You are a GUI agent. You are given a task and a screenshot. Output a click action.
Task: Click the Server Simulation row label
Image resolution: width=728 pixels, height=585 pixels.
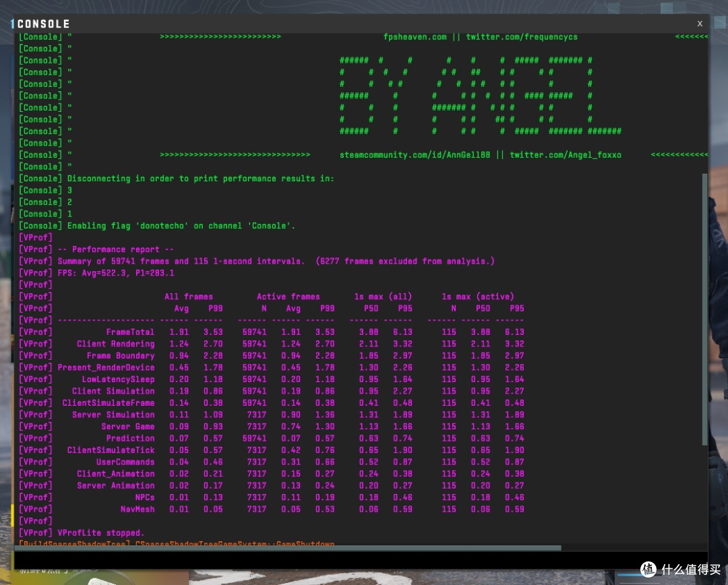pos(113,414)
